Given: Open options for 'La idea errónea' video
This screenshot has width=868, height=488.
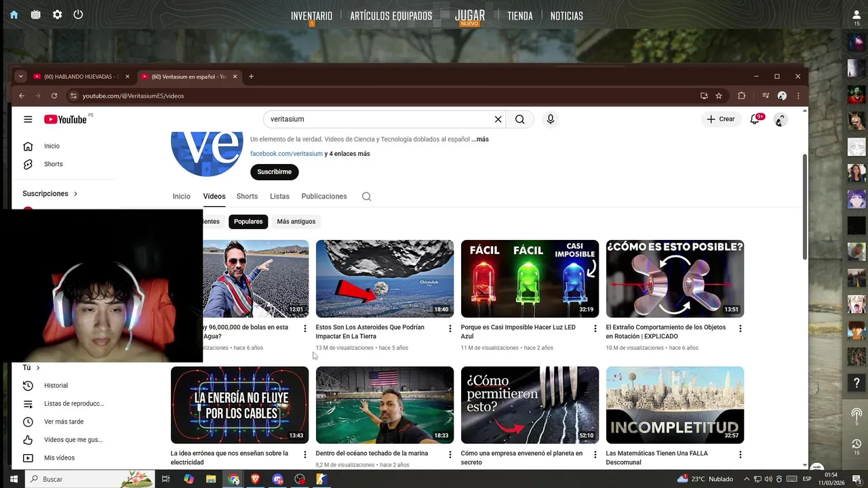Looking at the screenshot, I should [305, 455].
